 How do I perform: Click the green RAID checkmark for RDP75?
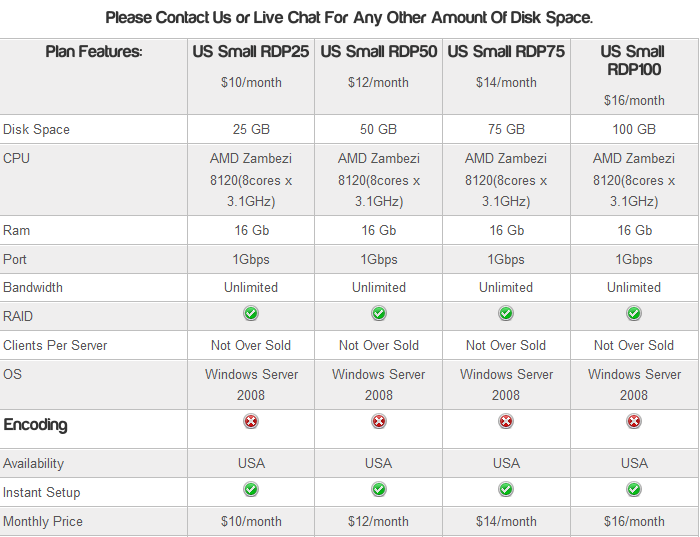point(506,314)
